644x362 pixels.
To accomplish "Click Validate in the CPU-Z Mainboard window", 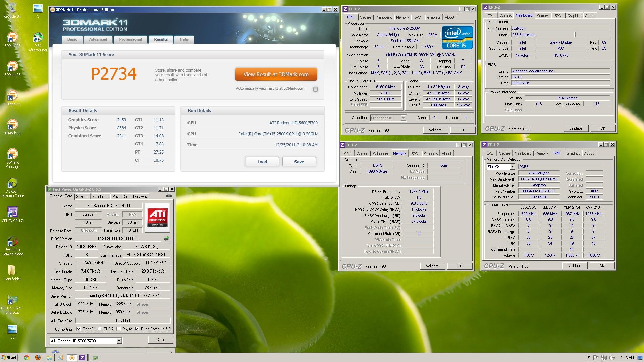I will pyautogui.click(x=576, y=128).
